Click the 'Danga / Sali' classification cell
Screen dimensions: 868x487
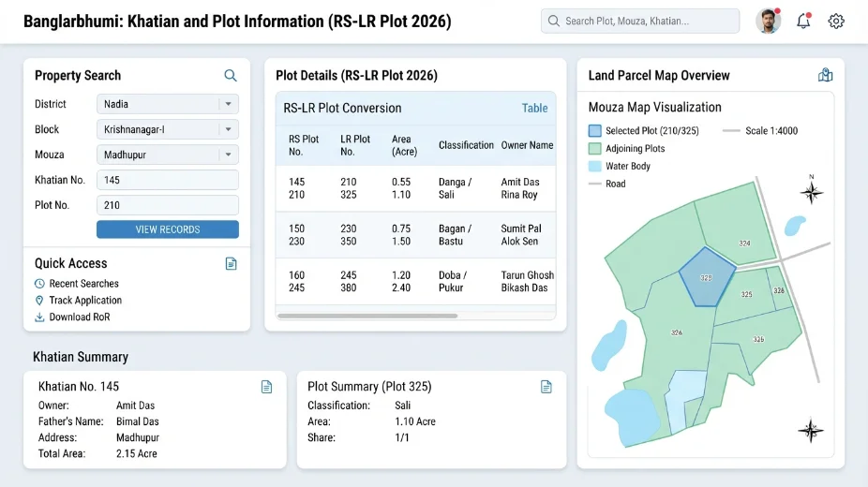[455, 188]
